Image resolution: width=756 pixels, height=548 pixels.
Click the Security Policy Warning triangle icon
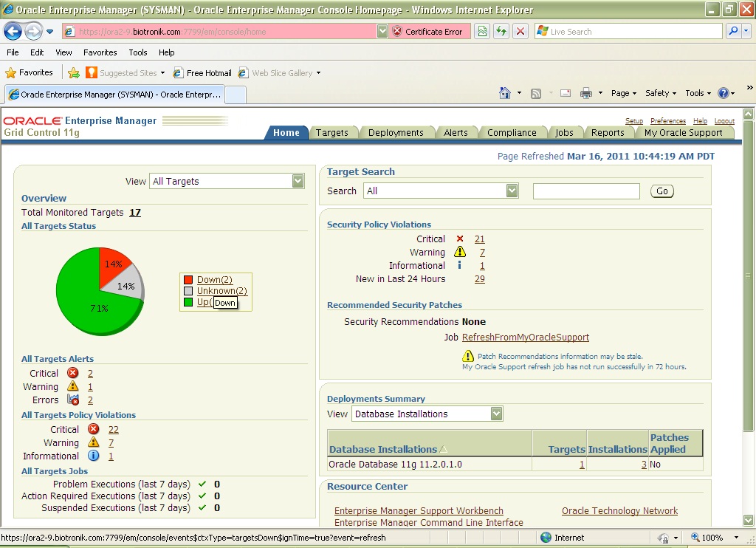(x=460, y=251)
